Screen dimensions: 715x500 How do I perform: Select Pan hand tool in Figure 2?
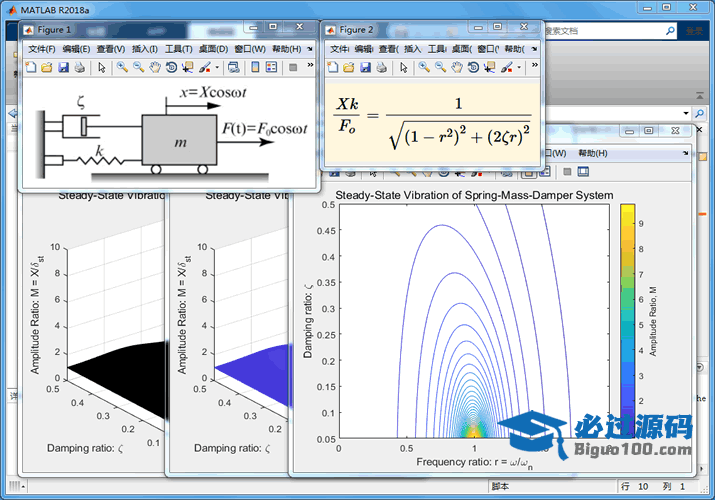(x=457, y=67)
